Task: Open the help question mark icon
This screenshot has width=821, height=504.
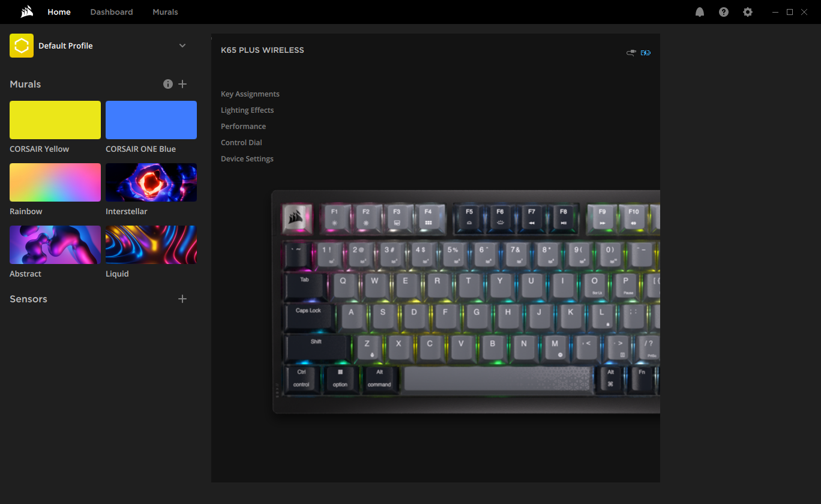Action: click(x=724, y=12)
